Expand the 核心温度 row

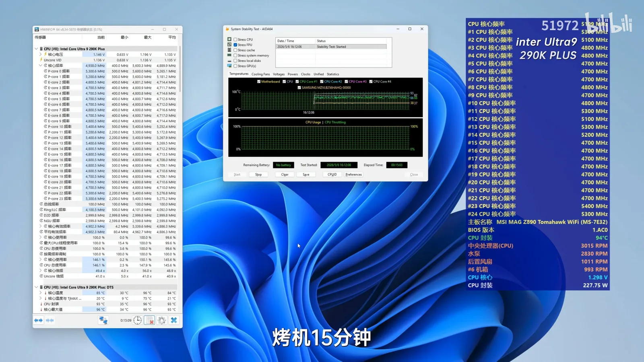[41, 293]
